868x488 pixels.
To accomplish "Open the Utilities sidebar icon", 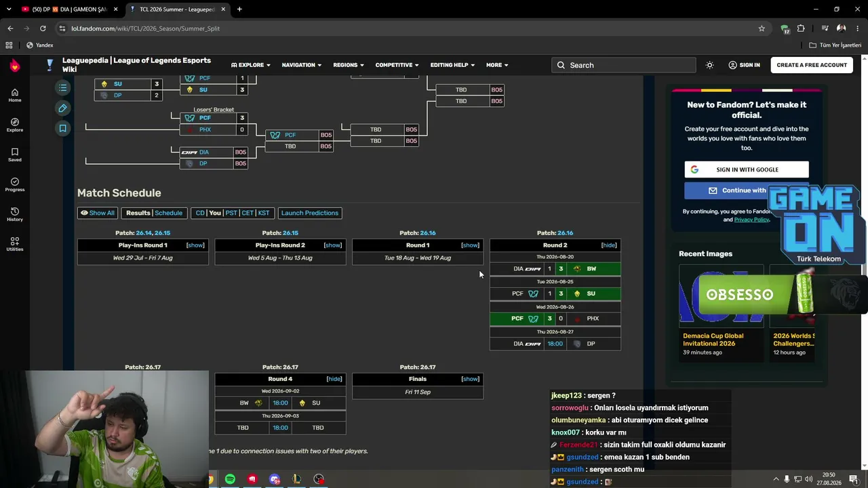I will coord(14,244).
